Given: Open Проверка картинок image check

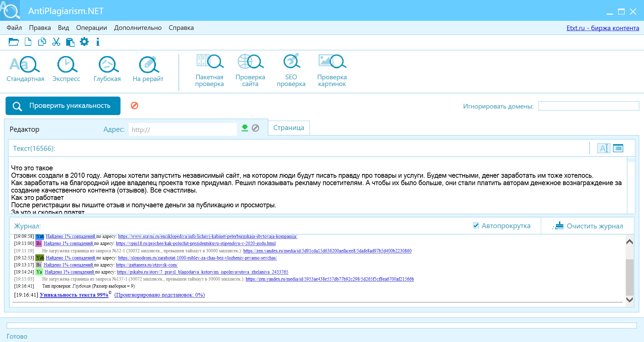Looking at the screenshot, I should click(x=332, y=62).
